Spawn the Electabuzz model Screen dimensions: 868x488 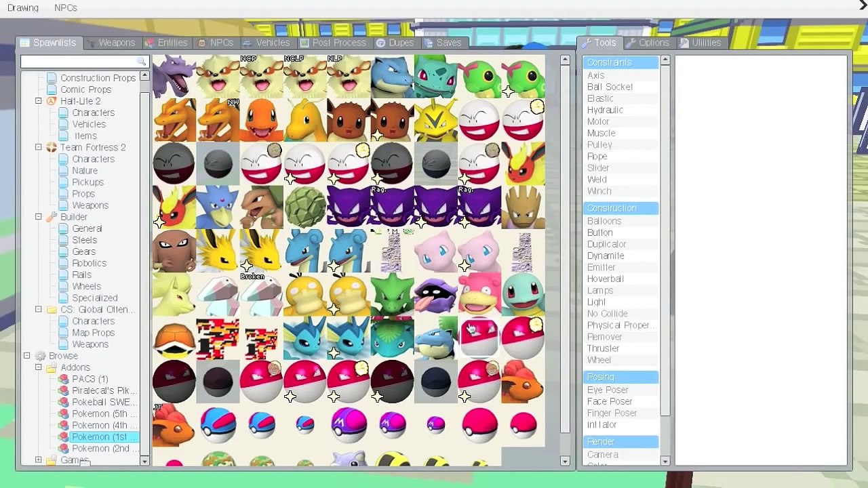pyautogui.click(x=435, y=121)
